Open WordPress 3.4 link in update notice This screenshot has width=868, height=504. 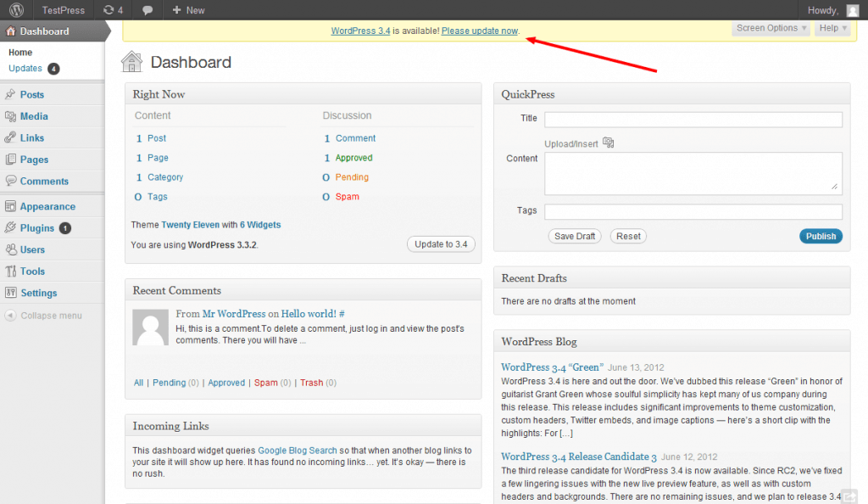360,31
